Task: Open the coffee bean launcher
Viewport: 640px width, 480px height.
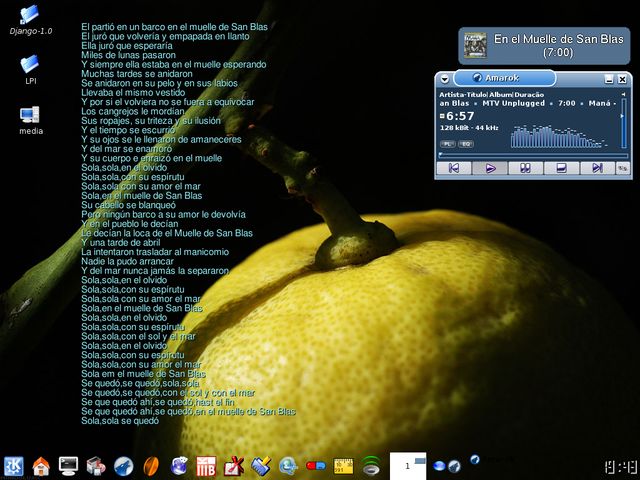Action: pos(151,466)
